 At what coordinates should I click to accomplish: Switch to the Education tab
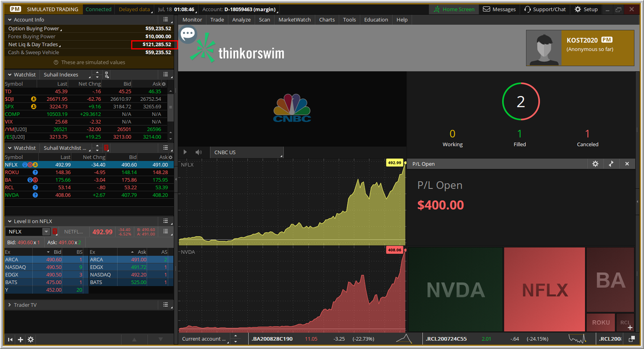(x=376, y=20)
